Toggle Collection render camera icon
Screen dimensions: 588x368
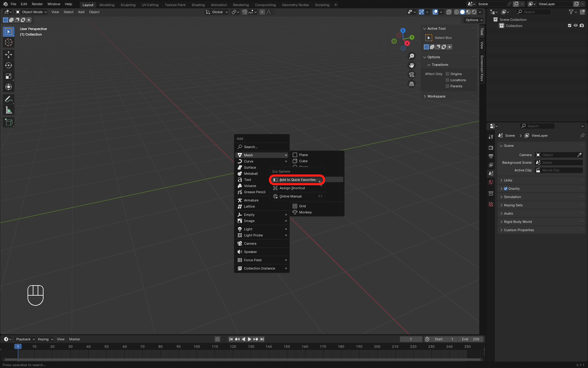(x=582, y=26)
